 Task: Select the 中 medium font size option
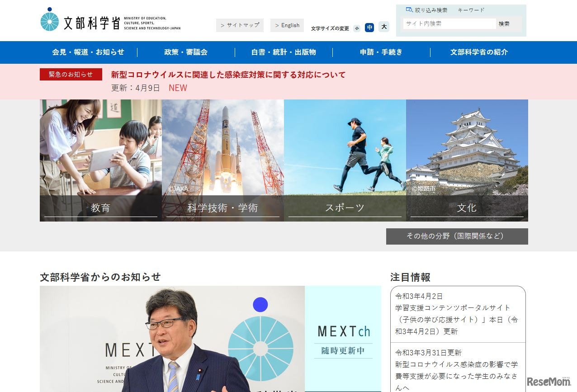pos(370,28)
